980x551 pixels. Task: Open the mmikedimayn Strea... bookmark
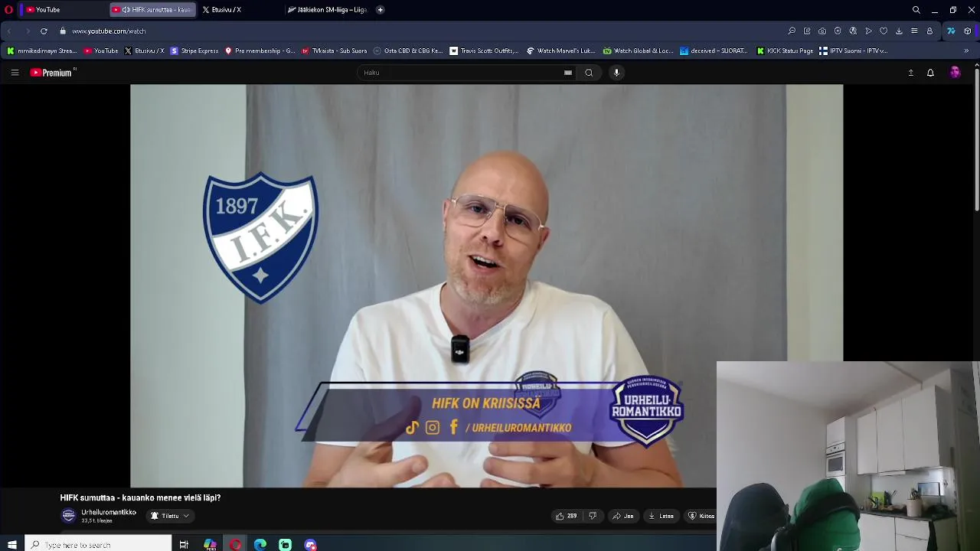[x=42, y=51]
